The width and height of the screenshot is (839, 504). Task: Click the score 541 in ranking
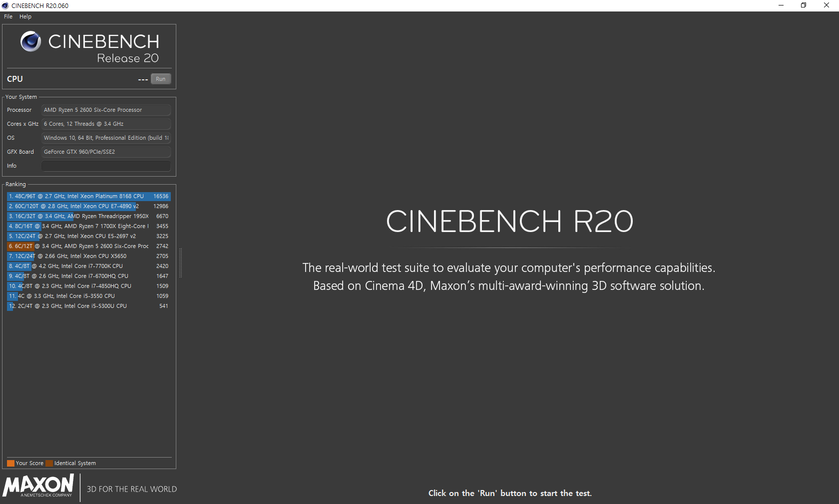[164, 306]
